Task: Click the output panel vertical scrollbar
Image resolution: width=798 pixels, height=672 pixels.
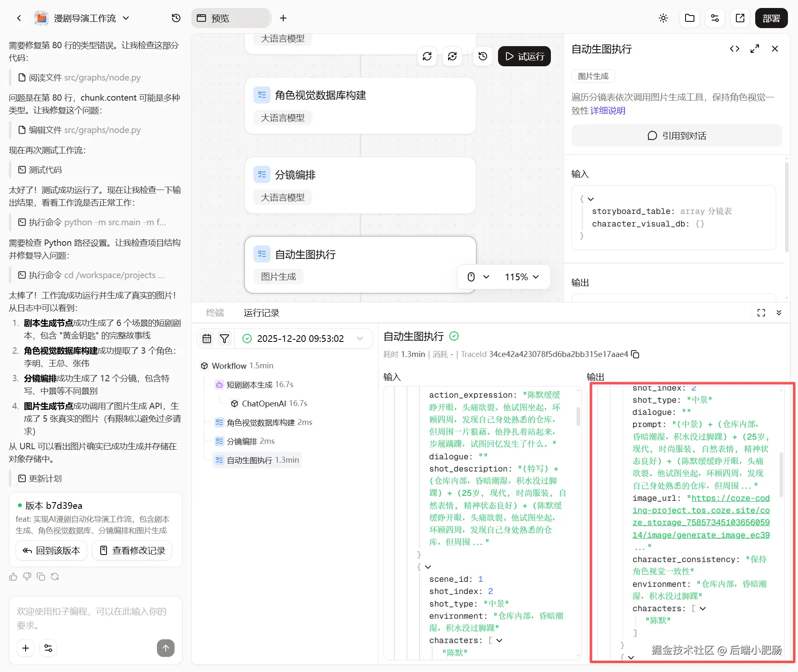Action: click(781, 474)
